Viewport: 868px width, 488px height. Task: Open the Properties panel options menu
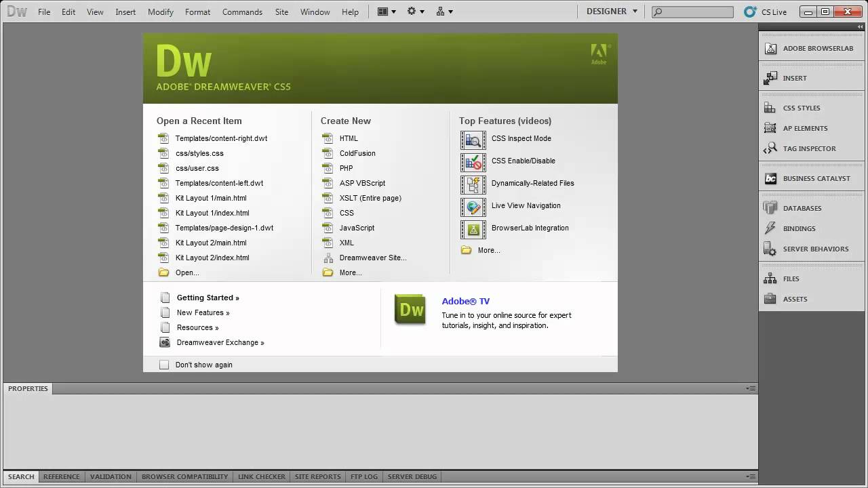click(x=751, y=388)
